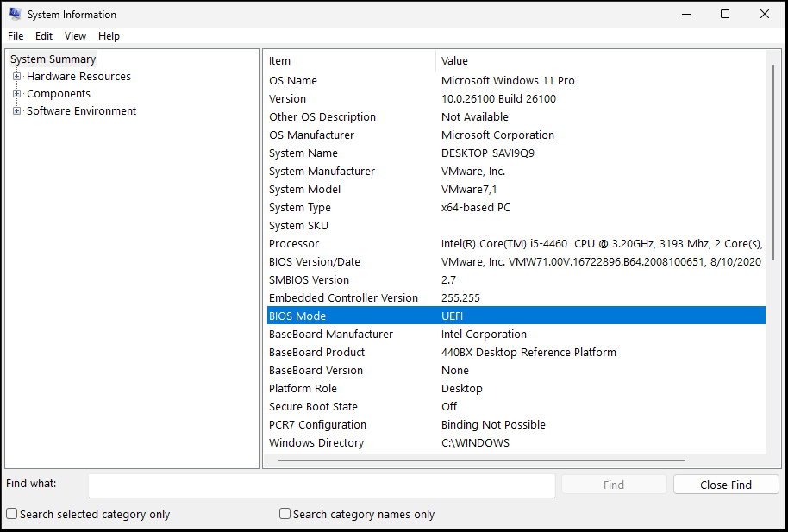Enable "Search selected category only"
This screenshot has height=532, width=788.
click(11, 512)
